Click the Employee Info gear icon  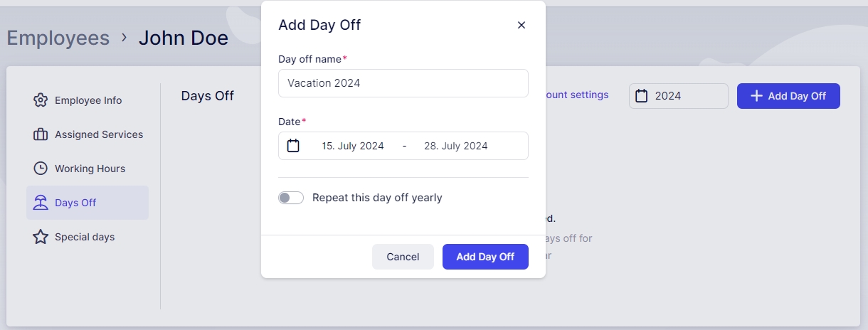pos(41,100)
